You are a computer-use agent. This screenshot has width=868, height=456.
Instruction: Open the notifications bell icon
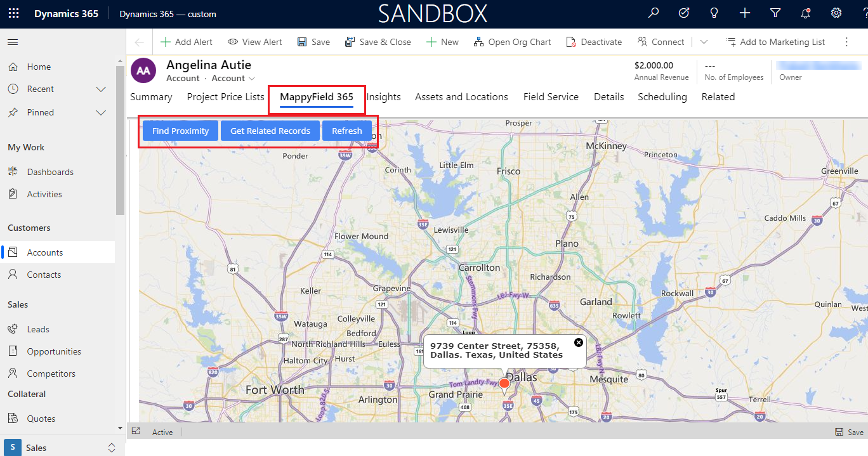[x=806, y=13]
